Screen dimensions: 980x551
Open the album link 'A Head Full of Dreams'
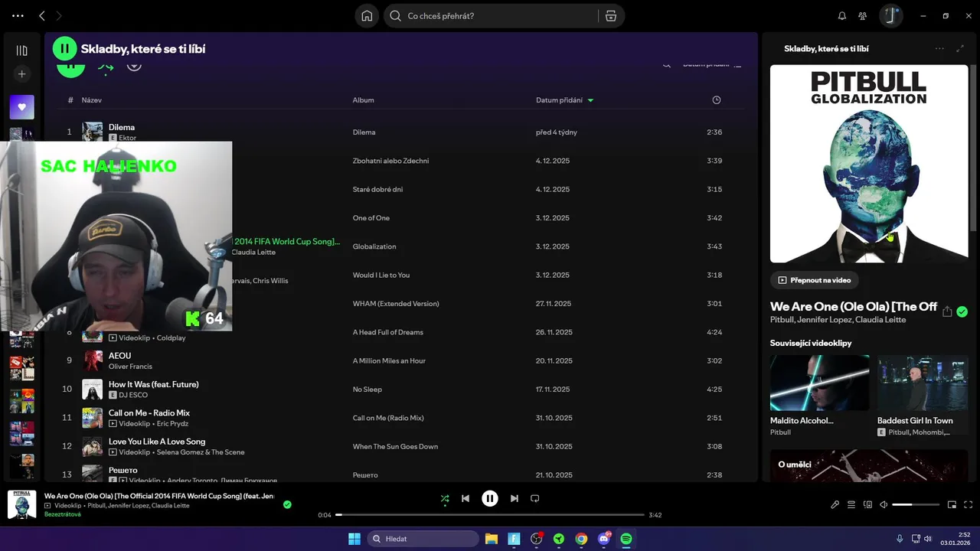point(387,332)
